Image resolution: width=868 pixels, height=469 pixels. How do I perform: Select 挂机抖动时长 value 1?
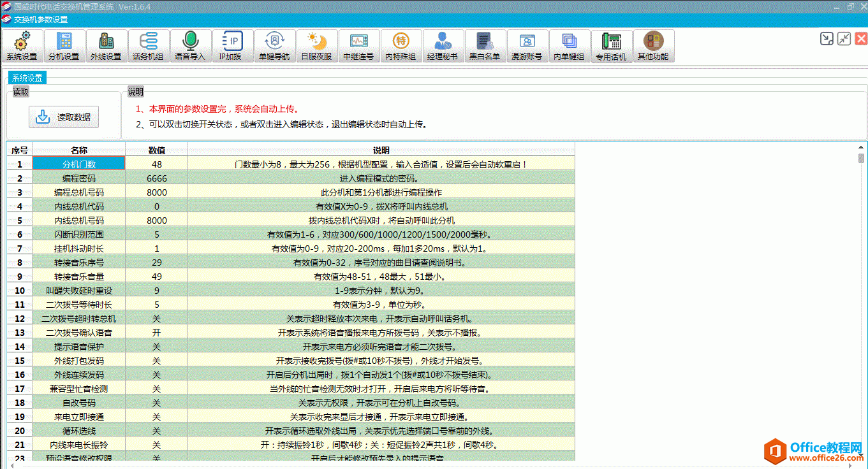(x=156, y=249)
